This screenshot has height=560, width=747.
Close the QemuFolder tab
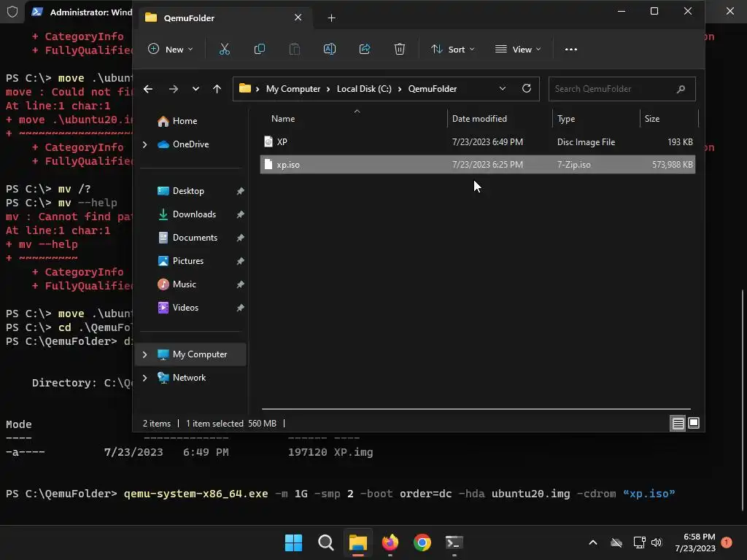[x=298, y=17]
